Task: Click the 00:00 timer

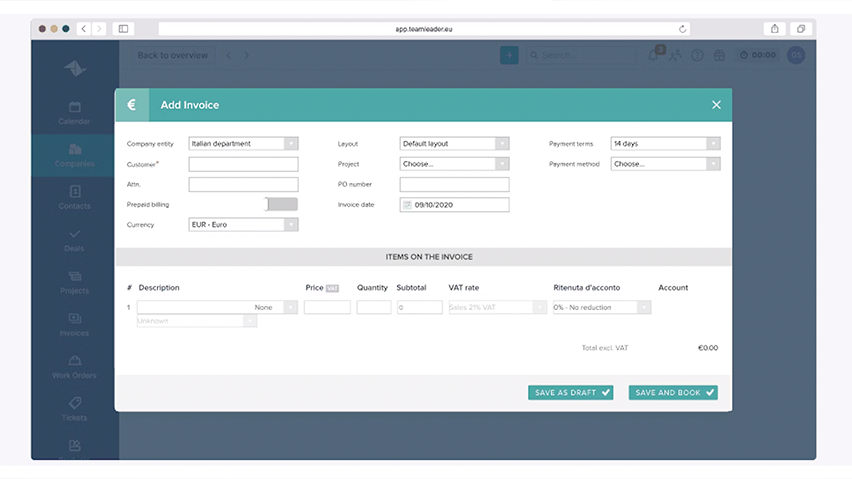Action: (758, 55)
